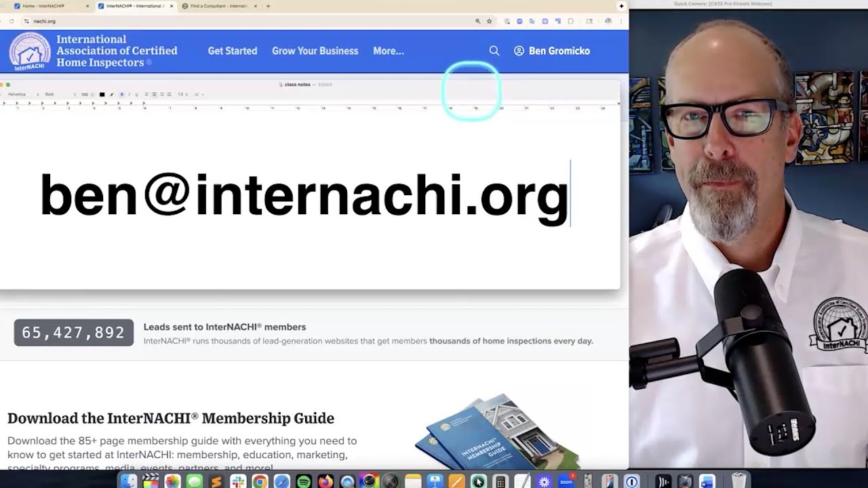The image size is (868, 488).
Task: Toggle italic formatting in class notes
Action: click(x=129, y=94)
